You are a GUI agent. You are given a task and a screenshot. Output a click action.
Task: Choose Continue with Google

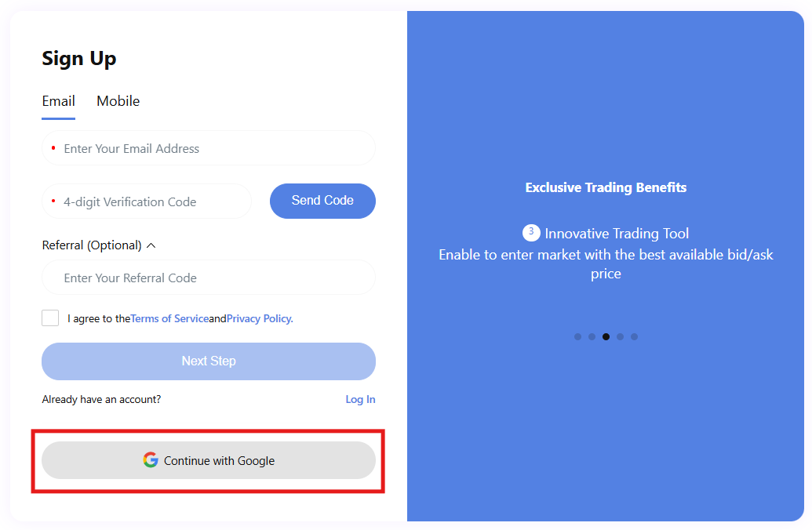click(209, 460)
